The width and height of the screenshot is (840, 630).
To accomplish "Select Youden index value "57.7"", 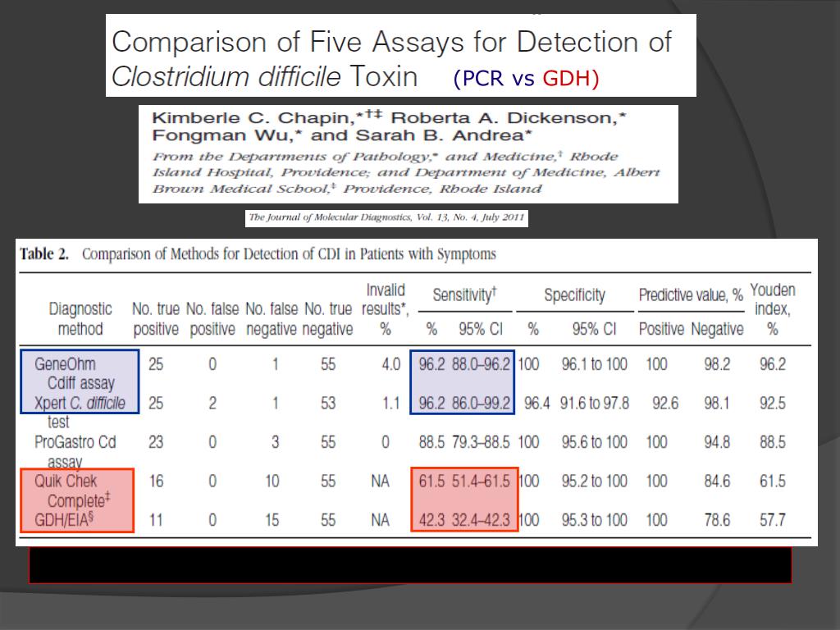I will [773, 519].
